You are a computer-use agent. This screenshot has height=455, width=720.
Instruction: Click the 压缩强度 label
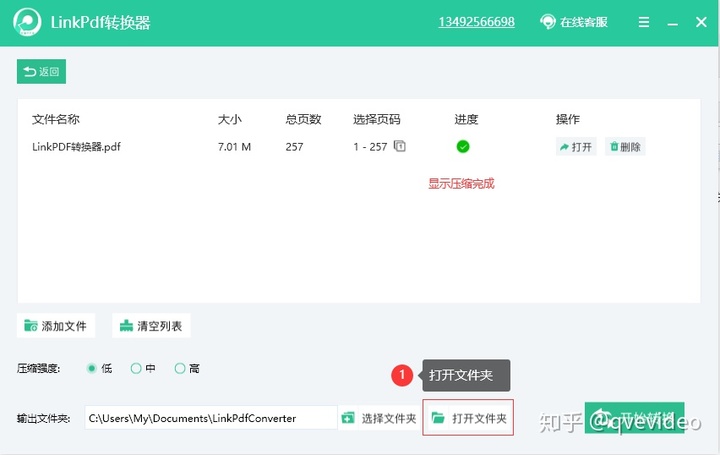[x=38, y=368]
